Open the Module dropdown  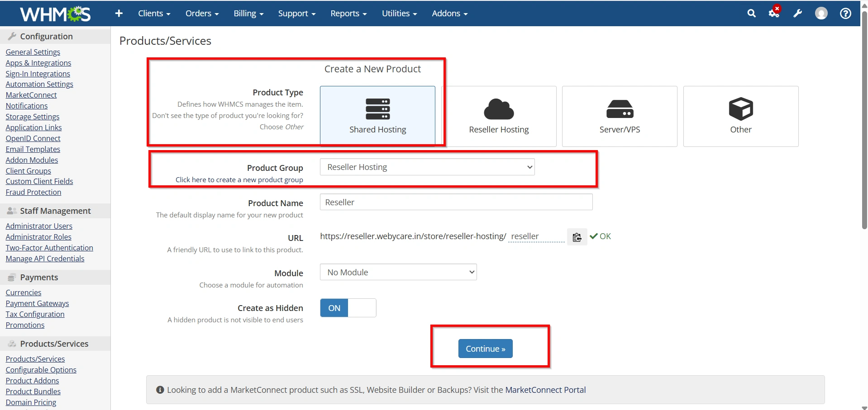click(398, 272)
